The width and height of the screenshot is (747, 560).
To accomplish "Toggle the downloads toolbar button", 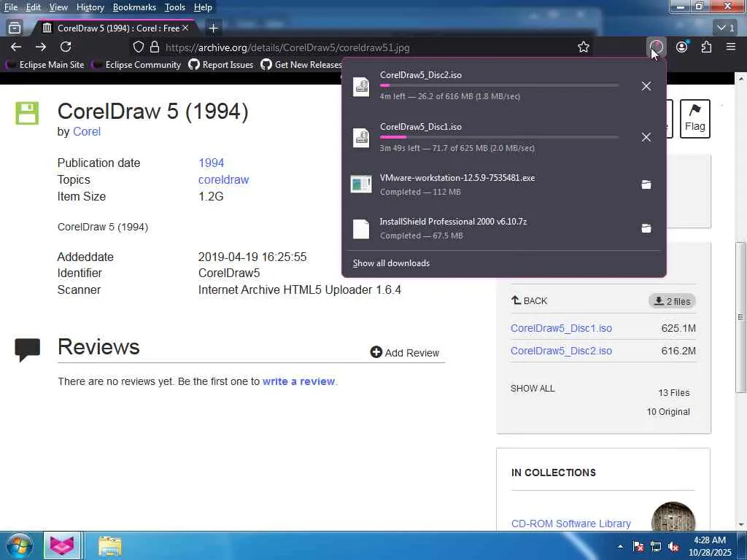I will pos(657,47).
